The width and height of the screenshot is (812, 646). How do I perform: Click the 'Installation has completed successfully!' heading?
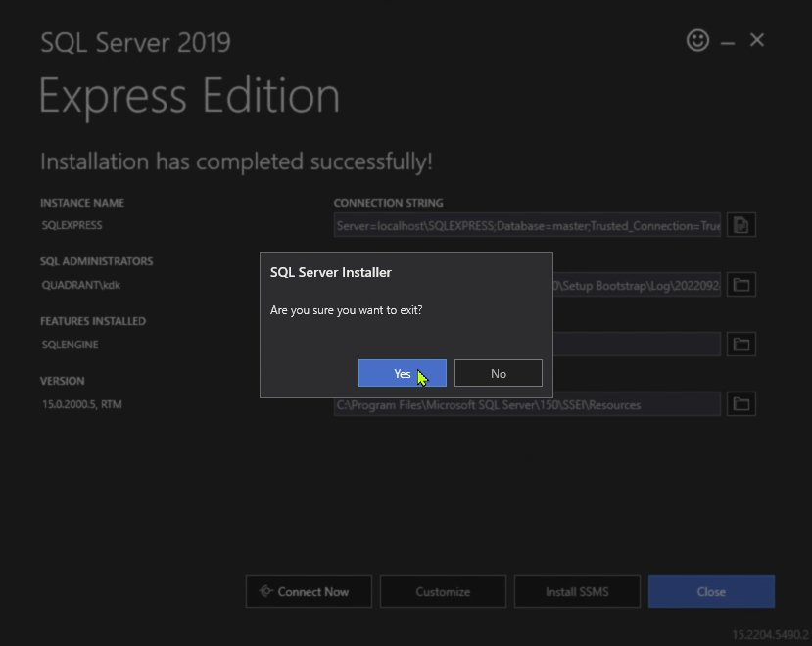point(236,161)
